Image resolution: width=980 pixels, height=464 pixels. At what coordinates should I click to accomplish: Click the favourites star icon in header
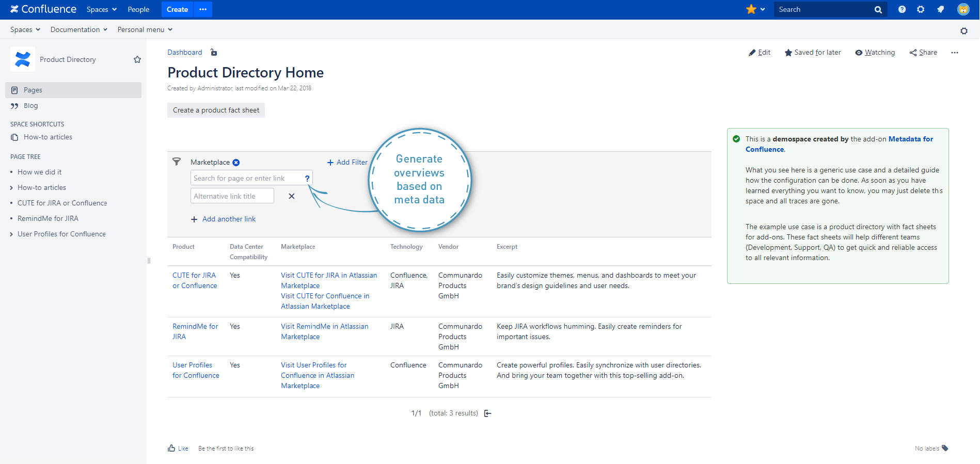click(x=751, y=9)
